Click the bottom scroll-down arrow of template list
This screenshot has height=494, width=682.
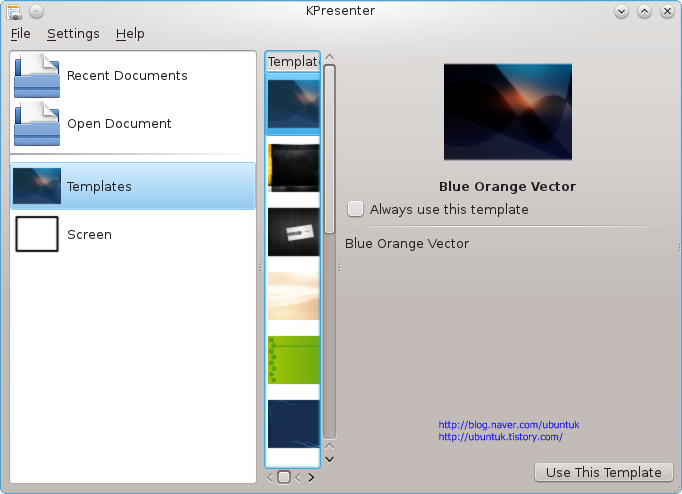[x=330, y=459]
